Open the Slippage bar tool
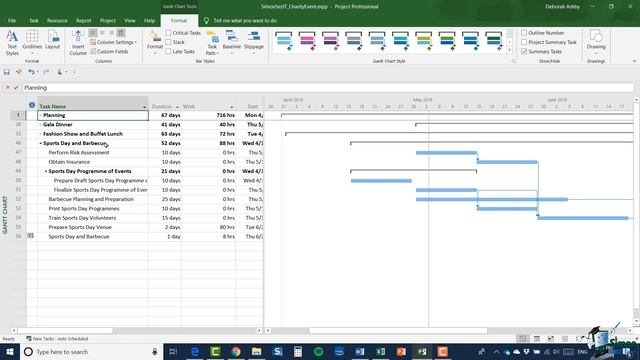The height and width of the screenshot is (360, 640). click(253, 42)
